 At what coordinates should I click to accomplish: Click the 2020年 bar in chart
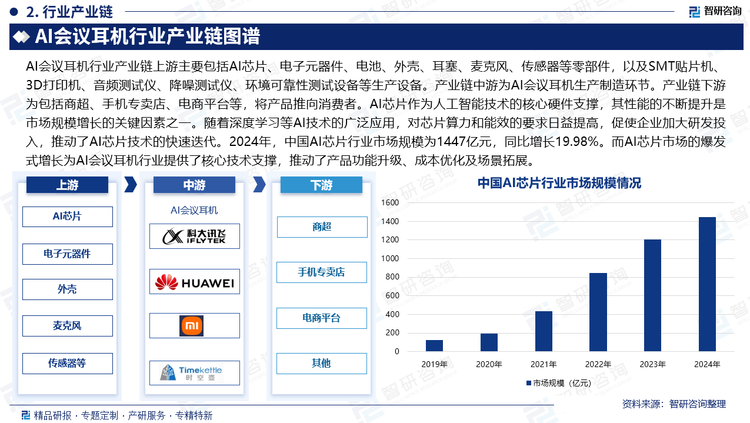tap(489, 342)
